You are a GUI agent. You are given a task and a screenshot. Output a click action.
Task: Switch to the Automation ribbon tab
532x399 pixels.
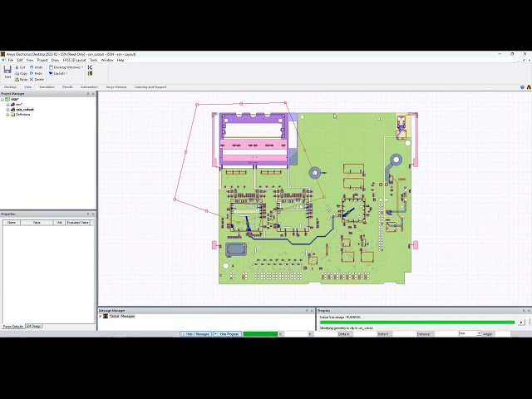[89, 87]
